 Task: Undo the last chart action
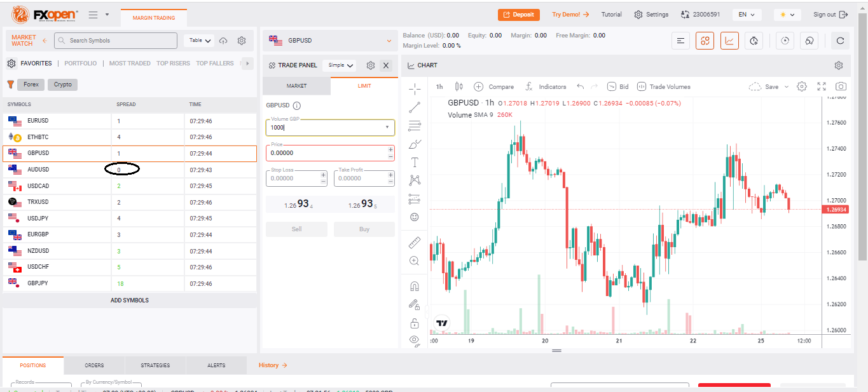click(580, 86)
